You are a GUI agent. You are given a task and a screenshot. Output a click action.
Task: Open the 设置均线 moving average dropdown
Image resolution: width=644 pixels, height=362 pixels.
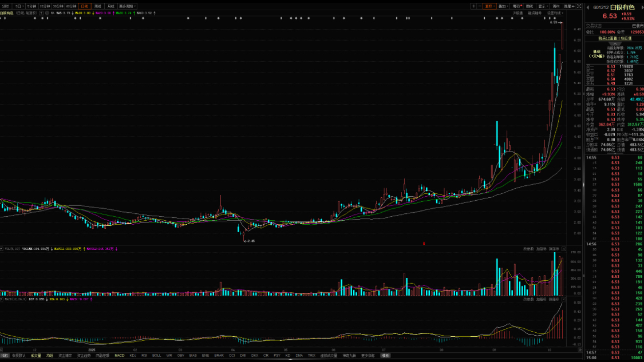[x=555, y=13]
